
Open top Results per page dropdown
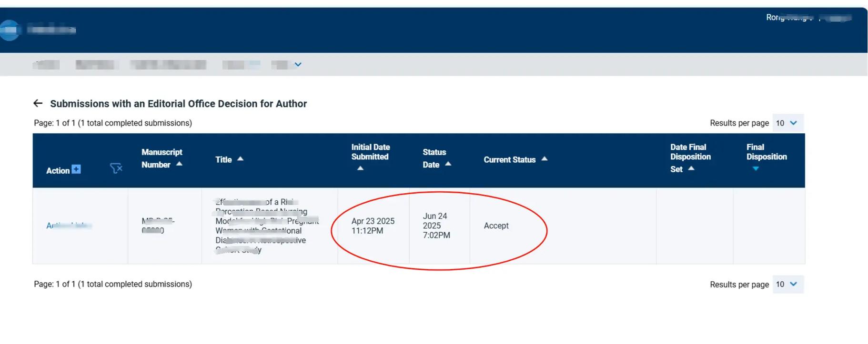[x=788, y=123]
